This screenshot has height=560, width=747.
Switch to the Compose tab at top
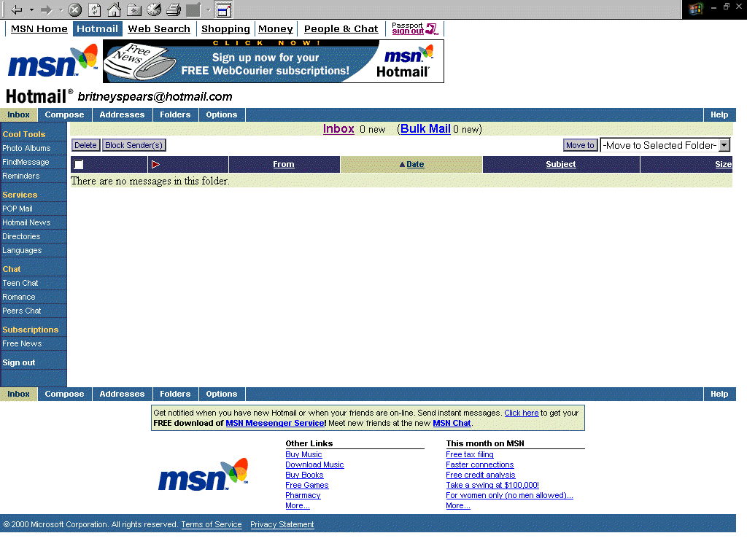pyautogui.click(x=64, y=114)
